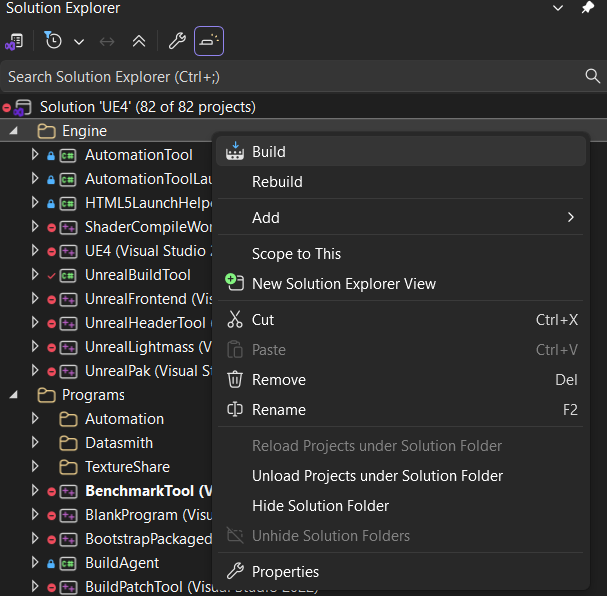
Task: Select the UnrealFrontend project
Action: pyautogui.click(x=149, y=299)
